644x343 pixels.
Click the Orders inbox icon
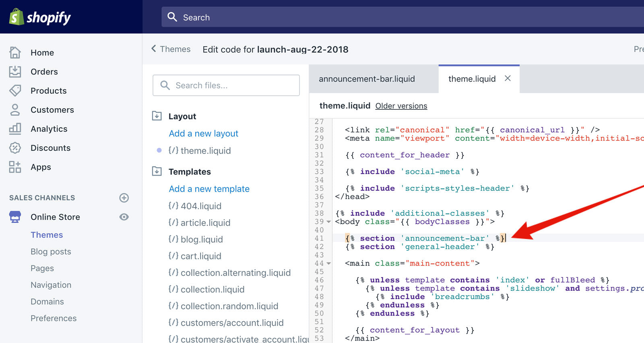(15, 72)
